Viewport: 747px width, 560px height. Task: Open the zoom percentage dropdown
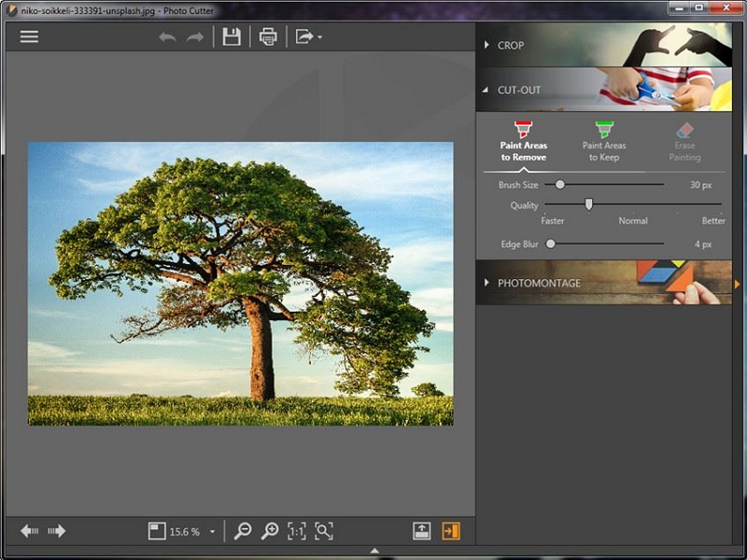pos(212,532)
